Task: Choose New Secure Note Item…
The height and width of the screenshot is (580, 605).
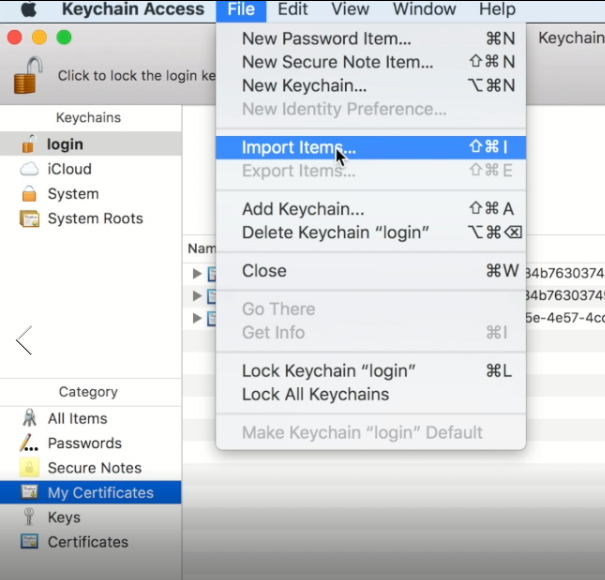Action: tap(371, 62)
